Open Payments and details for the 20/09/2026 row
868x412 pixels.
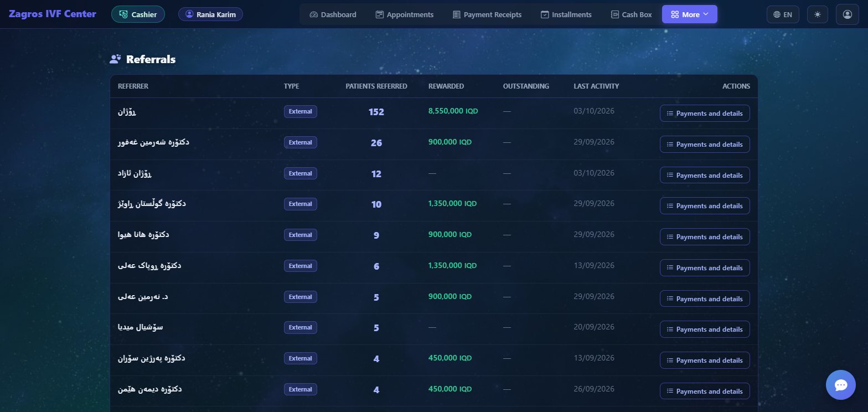pyautogui.click(x=705, y=329)
